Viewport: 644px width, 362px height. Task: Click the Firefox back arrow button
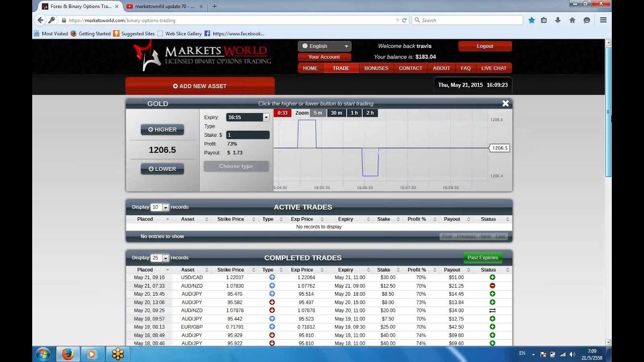[40, 20]
